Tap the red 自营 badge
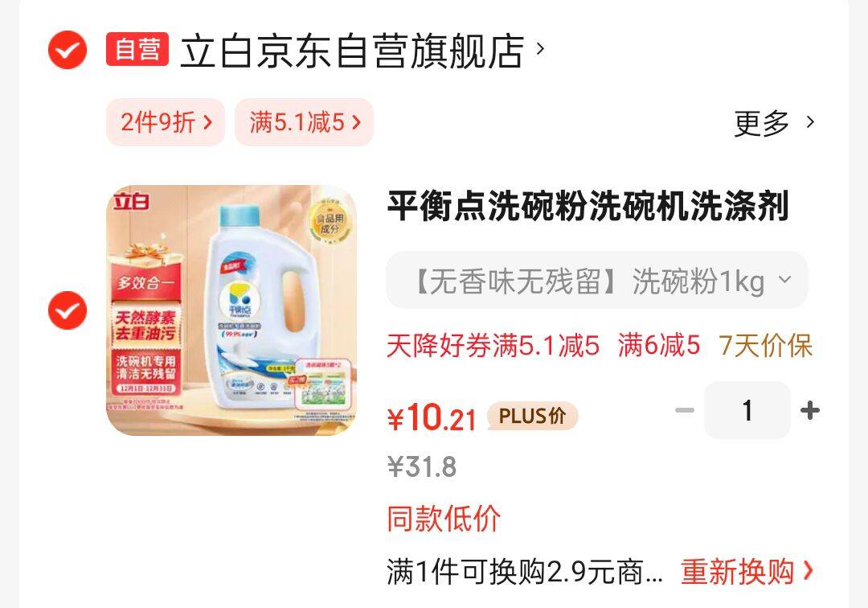 (137, 49)
